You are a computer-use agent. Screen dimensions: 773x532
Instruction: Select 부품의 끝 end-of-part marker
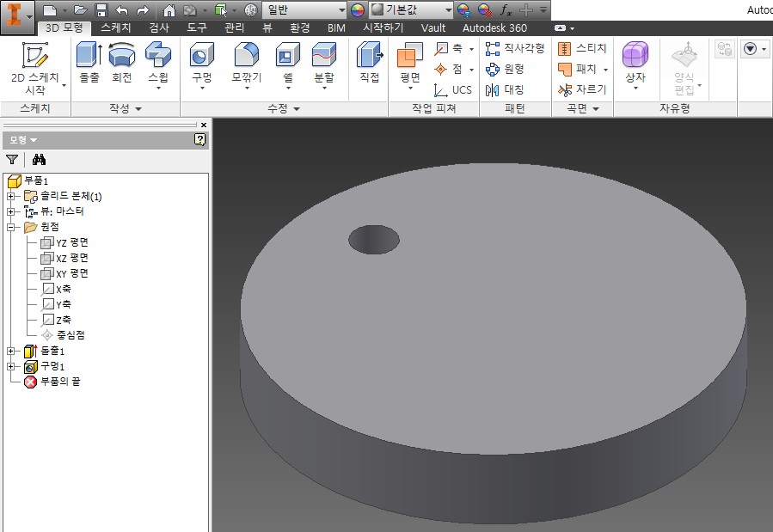(52, 382)
